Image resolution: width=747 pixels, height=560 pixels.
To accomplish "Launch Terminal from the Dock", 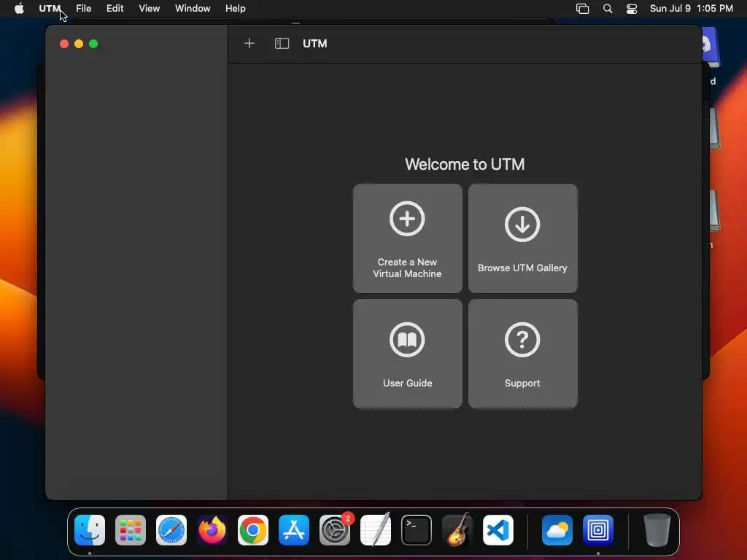I will (417, 530).
